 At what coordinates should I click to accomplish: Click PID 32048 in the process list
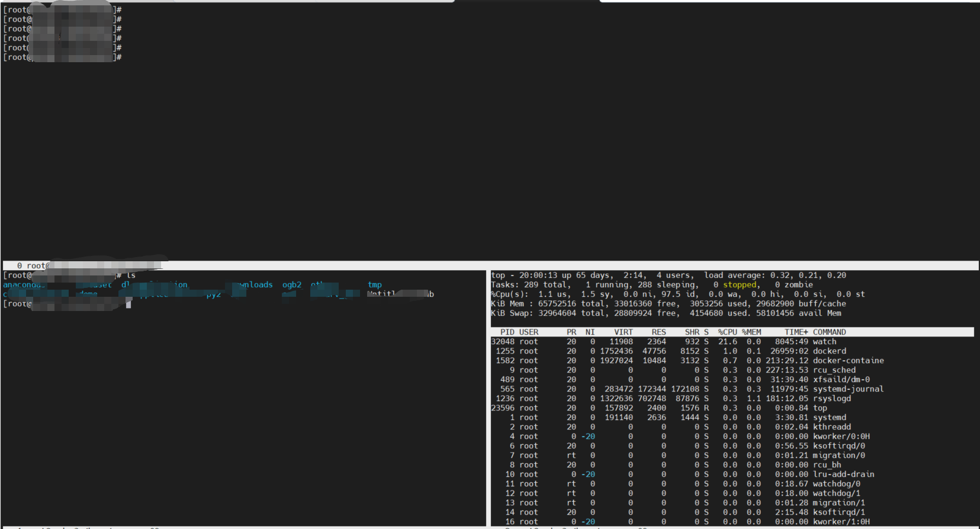tap(503, 342)
